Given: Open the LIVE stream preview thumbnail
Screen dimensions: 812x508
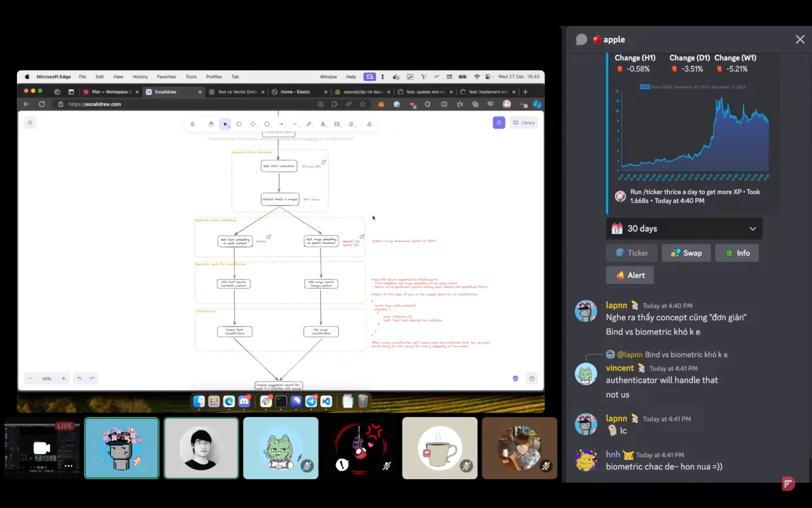Looking at the screenshot, I should [x=42, y=448].
